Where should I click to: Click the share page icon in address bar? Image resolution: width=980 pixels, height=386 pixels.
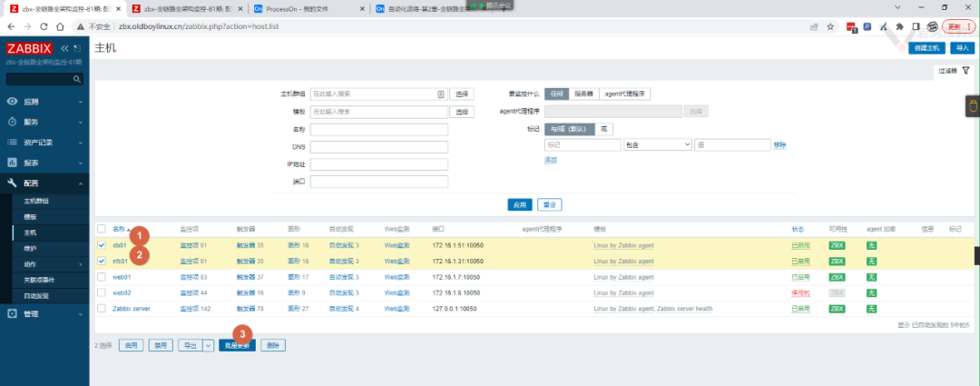click(x=814, y=27)
